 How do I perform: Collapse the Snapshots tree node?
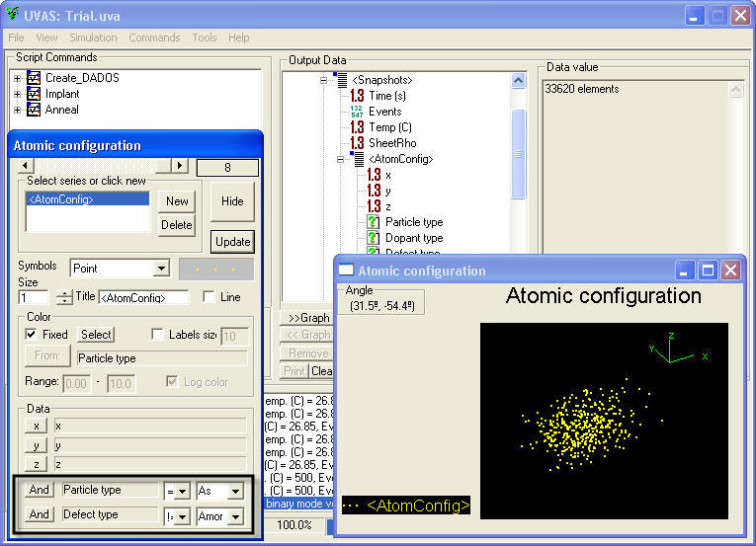(x=323, y=81)
